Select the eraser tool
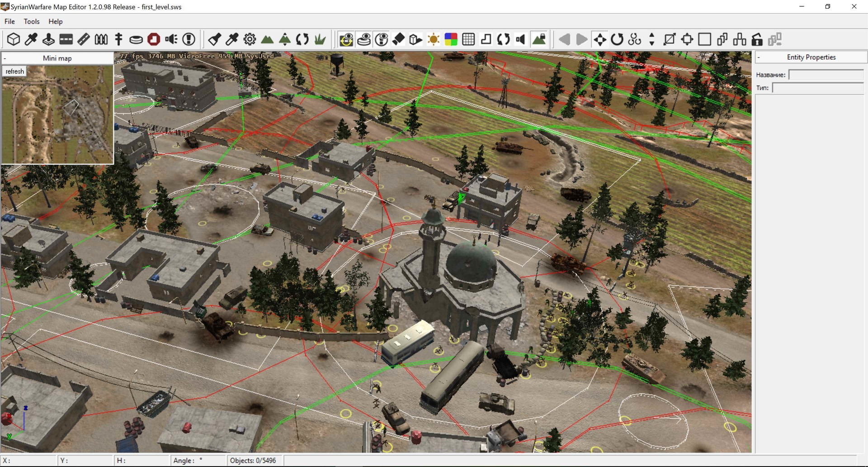Viewport: 868px width, 467px height. tap(399, 39)
